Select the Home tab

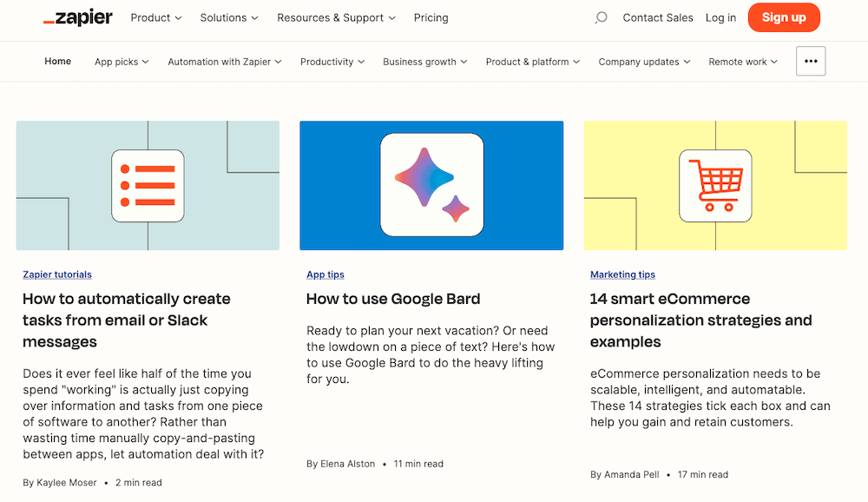coord(57,62)
